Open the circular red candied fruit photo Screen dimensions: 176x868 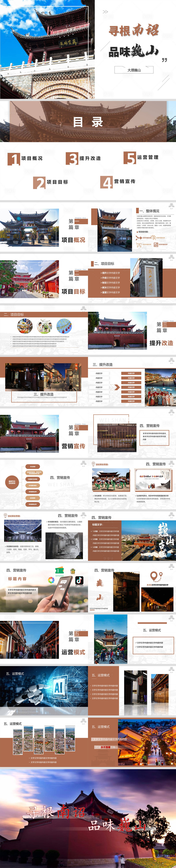(64, 326)
